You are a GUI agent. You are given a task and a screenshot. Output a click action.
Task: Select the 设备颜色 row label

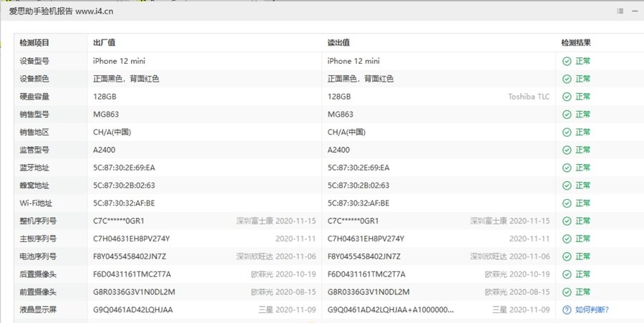34,79
